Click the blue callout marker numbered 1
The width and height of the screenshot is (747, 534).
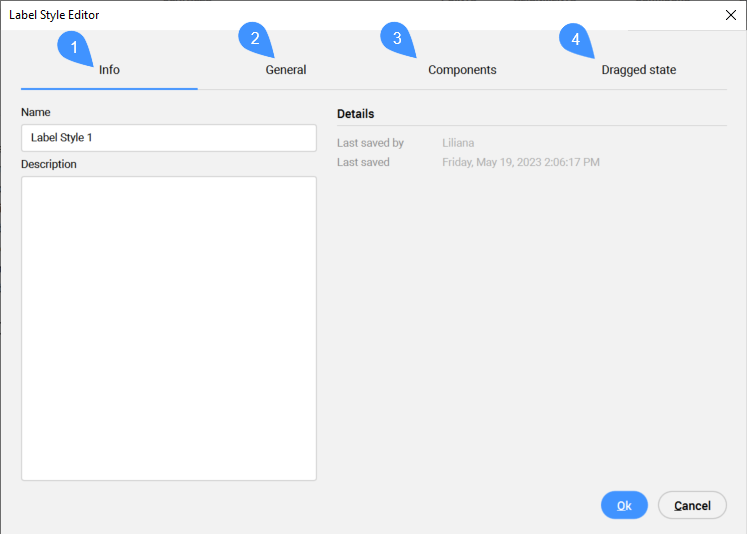tap(75, 46)
